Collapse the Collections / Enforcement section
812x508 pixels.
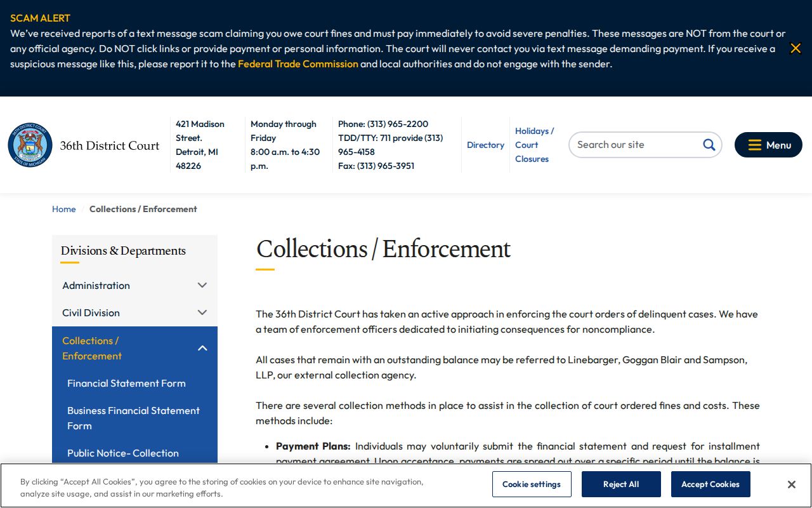pos(202,348)
